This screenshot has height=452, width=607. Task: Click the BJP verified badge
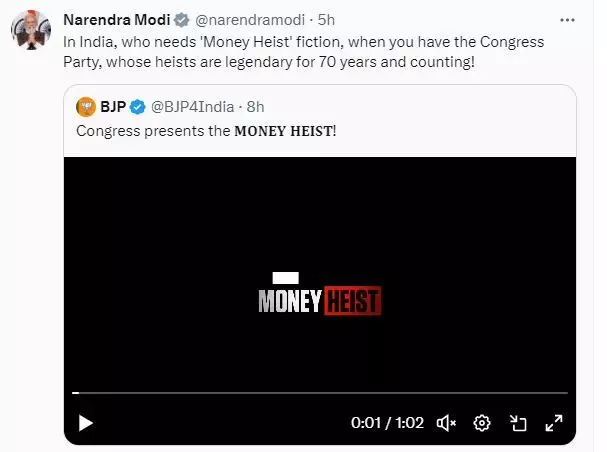[x=139, y=106]
